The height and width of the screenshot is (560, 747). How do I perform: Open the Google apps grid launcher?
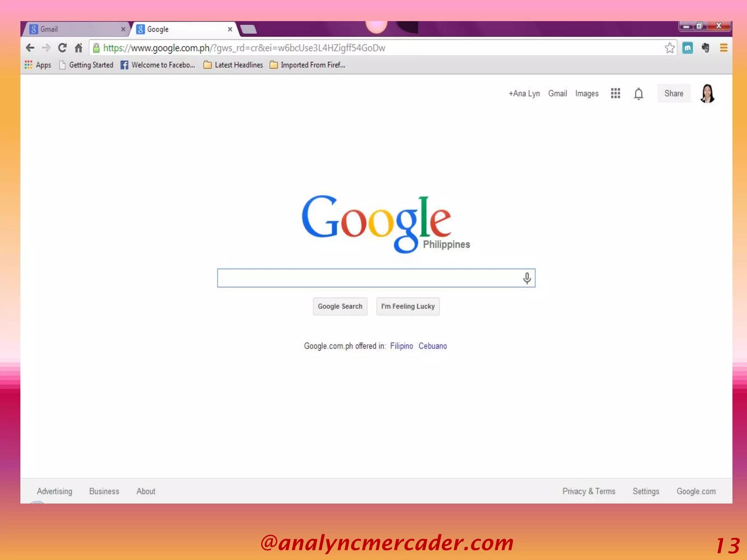(x=616, y=93)
